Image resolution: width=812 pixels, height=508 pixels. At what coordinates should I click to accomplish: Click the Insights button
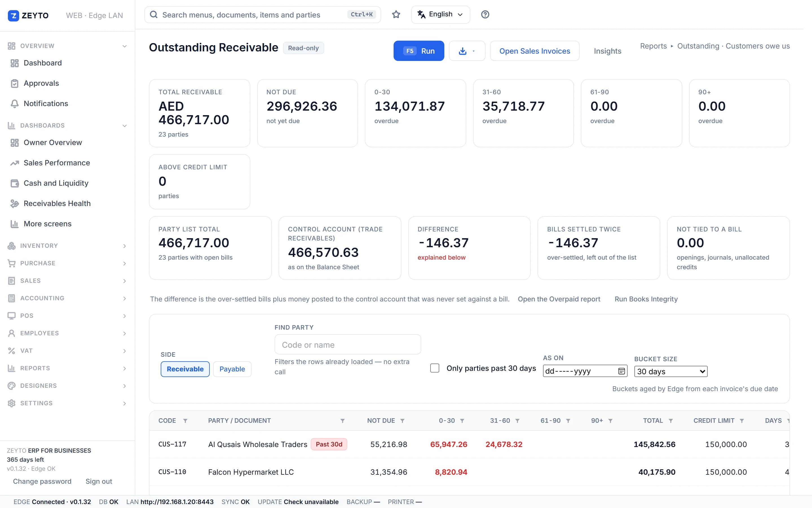(607, 51)
